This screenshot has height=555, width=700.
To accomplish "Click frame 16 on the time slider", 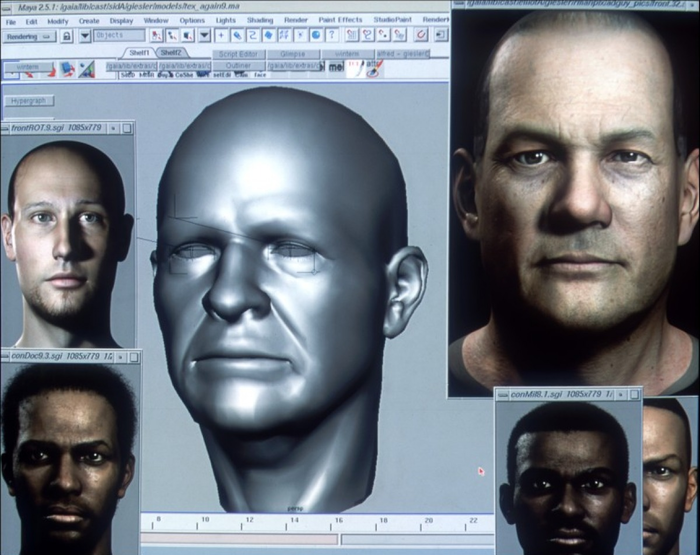I will coord(338,521).
